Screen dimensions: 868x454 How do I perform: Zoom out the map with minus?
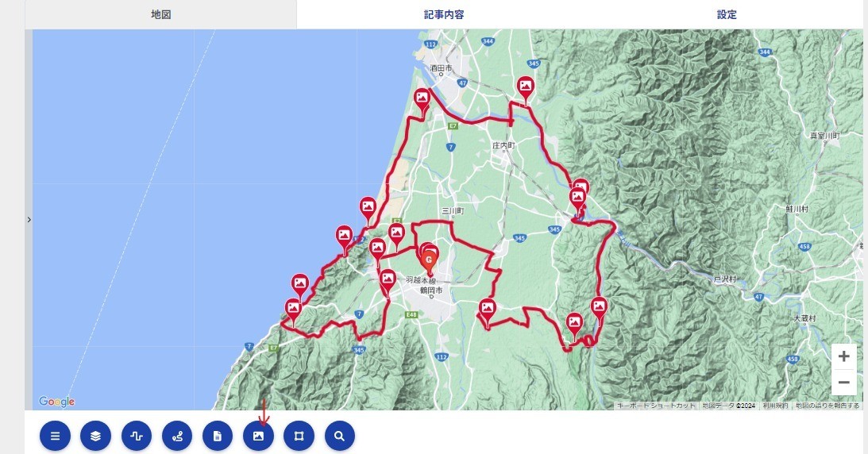pos(843,382)
